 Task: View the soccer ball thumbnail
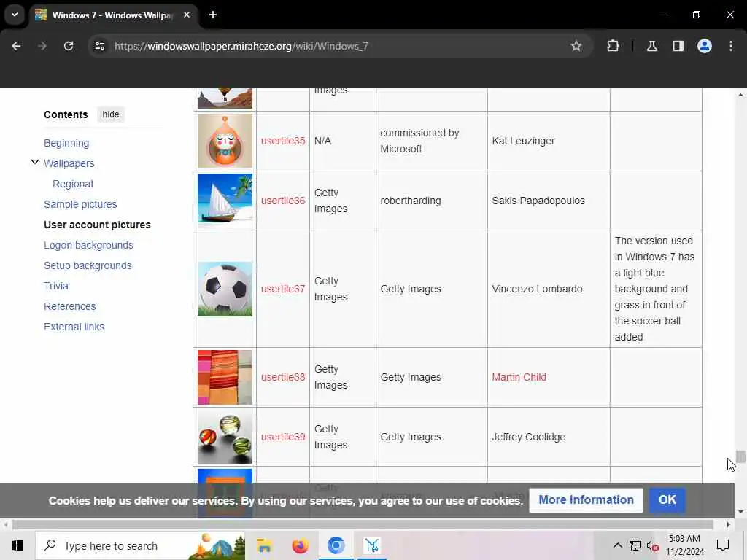point(225,289)
